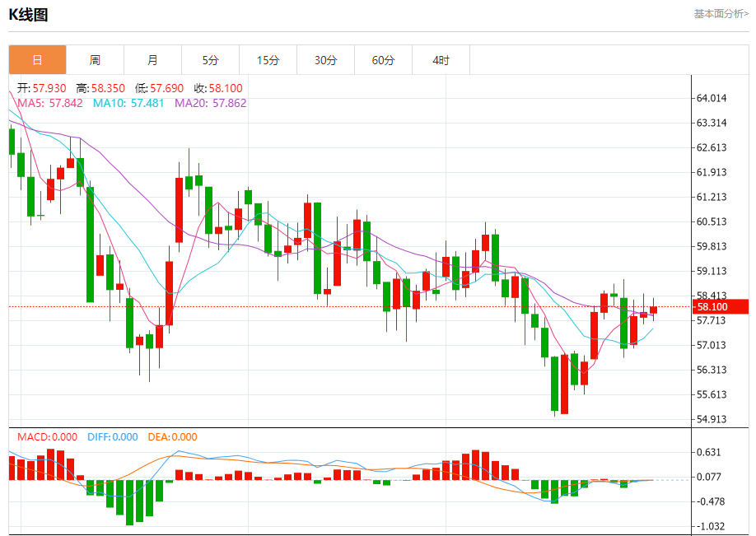Select the 日 daily chart tab

coord(37,60)
